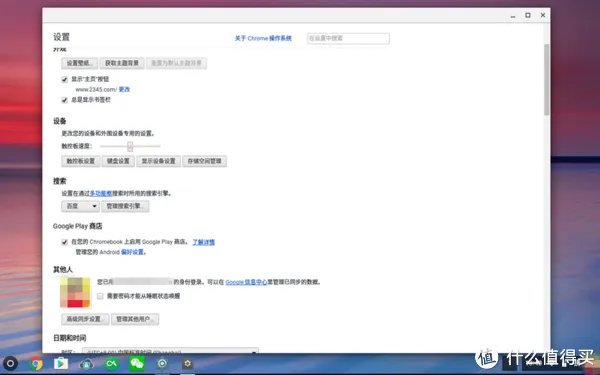Image resolution: width=600 pixels, height=375 pixels.
Task: Open the 时区 timezone dropdown
Action: [171, 351]
